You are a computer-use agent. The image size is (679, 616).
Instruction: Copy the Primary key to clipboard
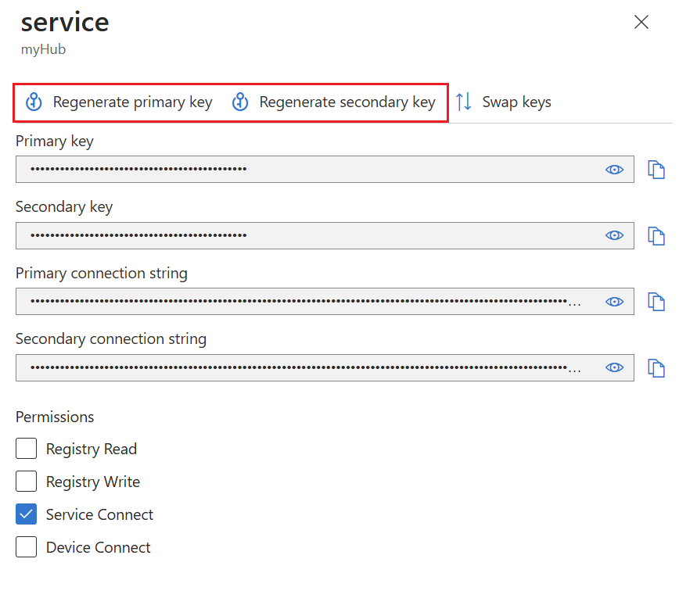[656, 170]
